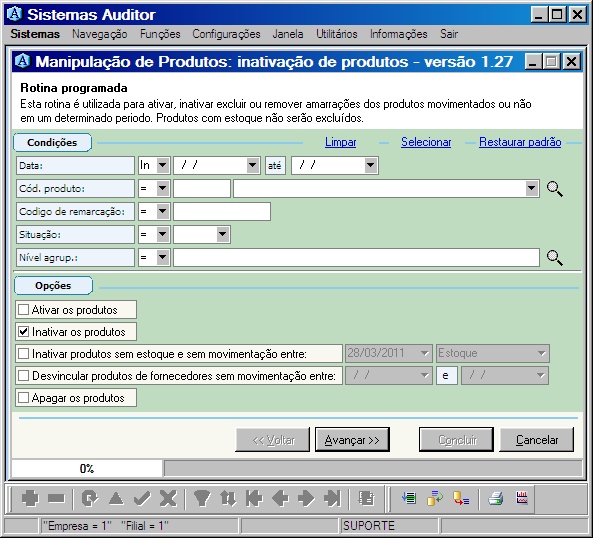
Task: Click the plus (add record) toolbar icon
Action: pyautogui.click(x=30, y=498)
